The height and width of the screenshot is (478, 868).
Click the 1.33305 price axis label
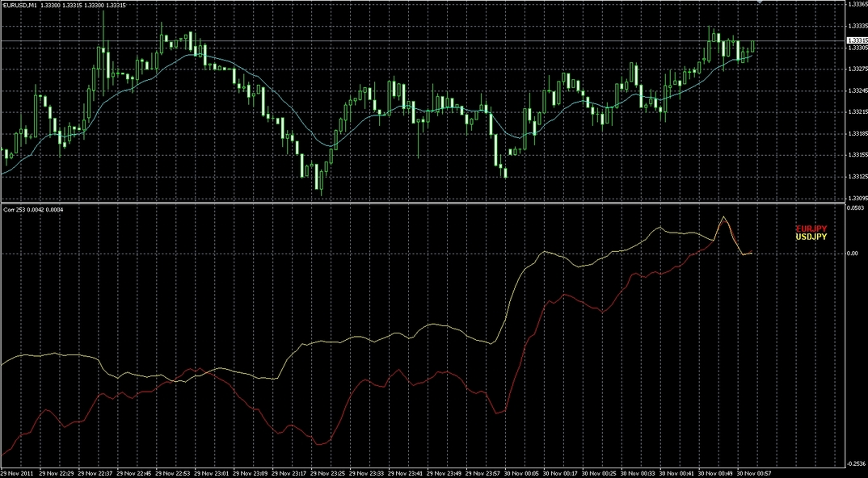857,48
